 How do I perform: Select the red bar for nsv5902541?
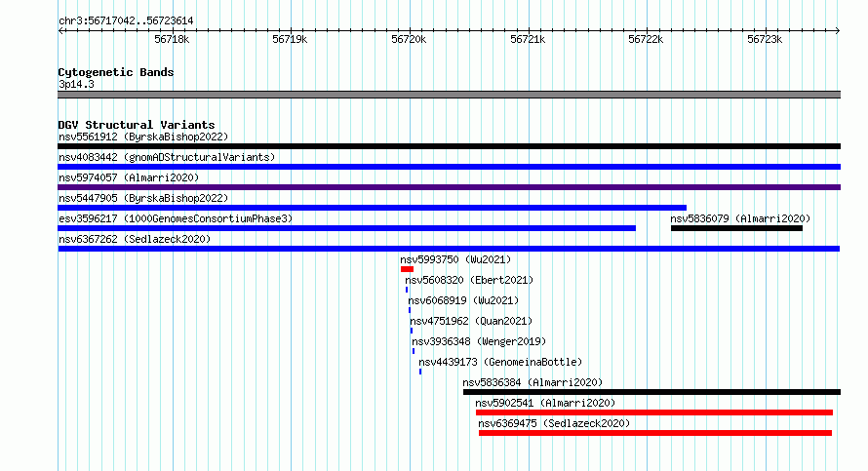(x=654, y=412)
